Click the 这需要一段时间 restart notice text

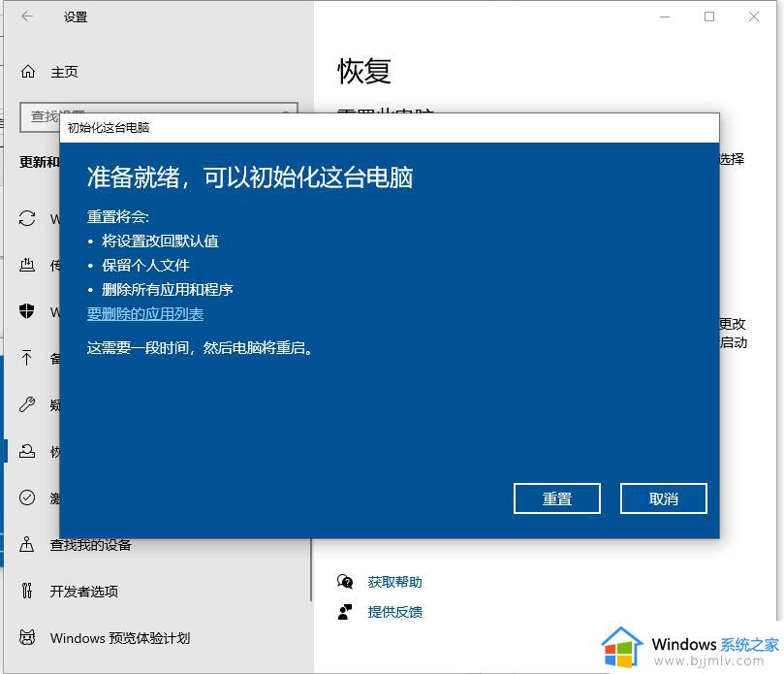201,348
